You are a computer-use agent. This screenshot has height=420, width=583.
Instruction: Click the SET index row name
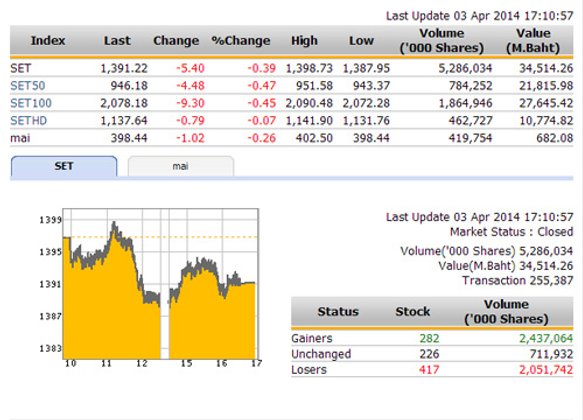tap(21, 68)
